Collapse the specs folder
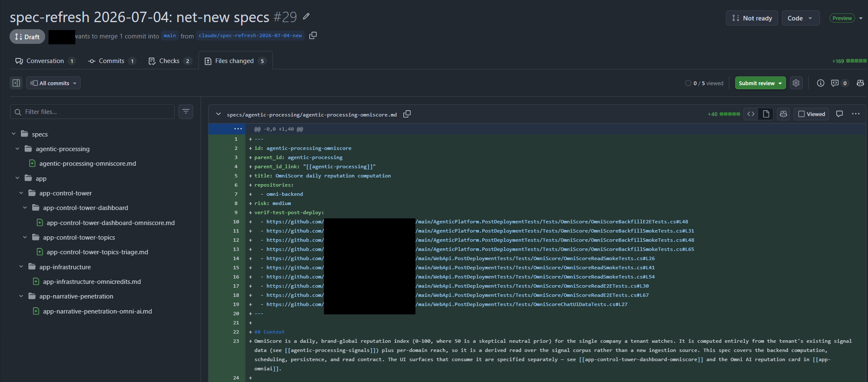 point(14,134)
